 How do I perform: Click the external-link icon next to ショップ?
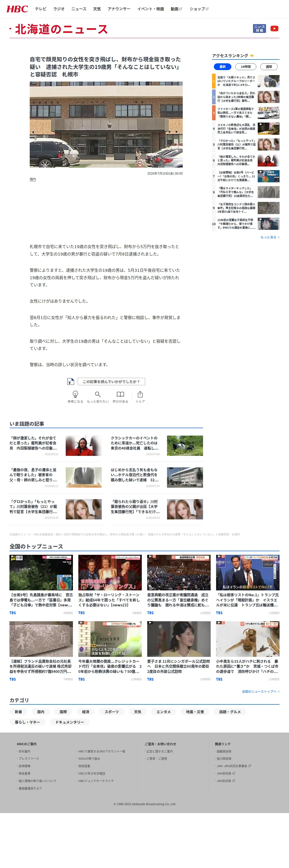pyautogui.click(x=207, y=9)
